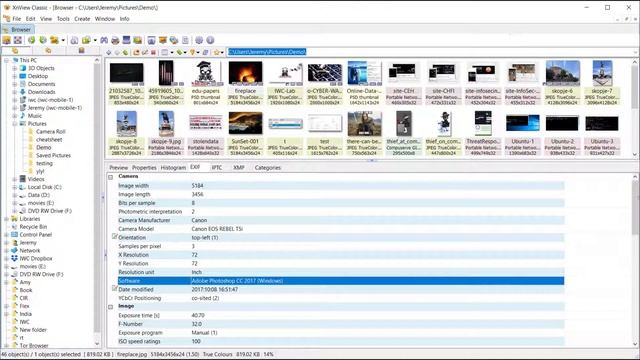Expand the Libraries tree node
Image resolution: width=640 pixels, height=360 pixels.
[7, 219]
